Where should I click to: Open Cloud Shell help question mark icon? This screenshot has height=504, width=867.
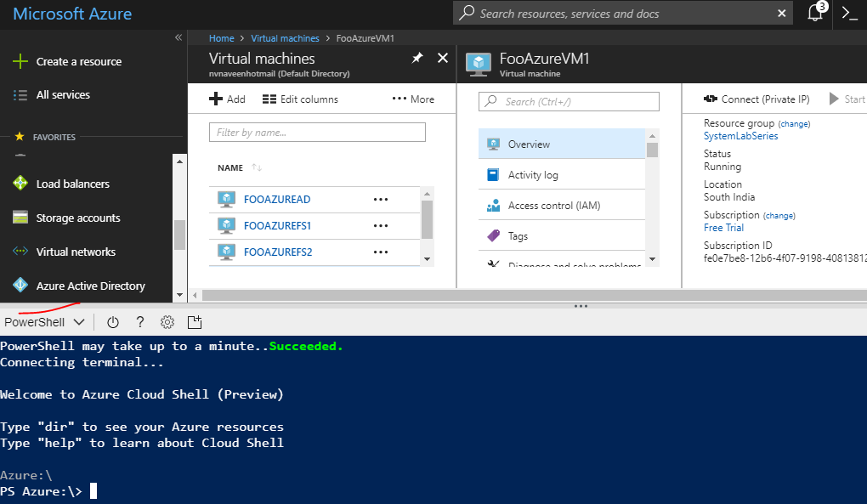pyautogui.click(x=140, y=321)
